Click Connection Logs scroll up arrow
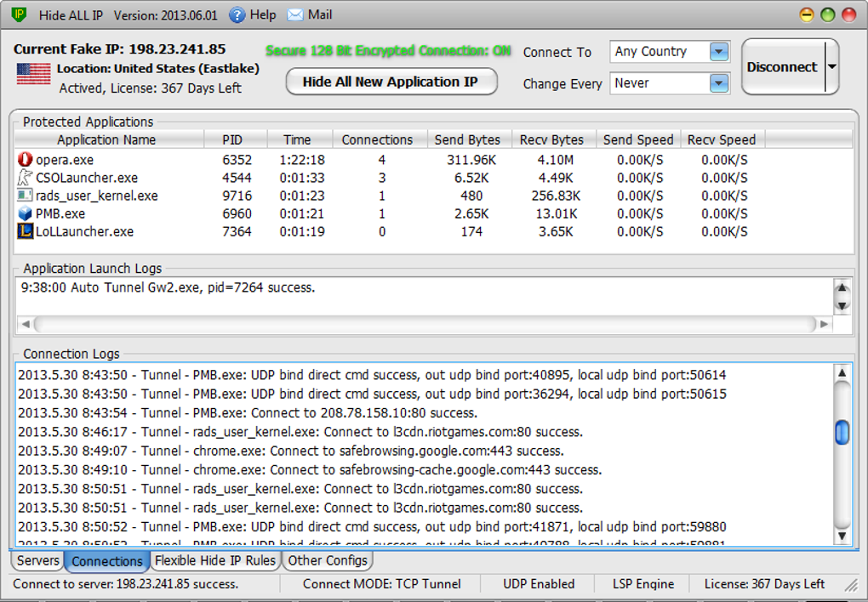Image resolution: width=868 pixels, height=602 pixels. tap(842, 373)
